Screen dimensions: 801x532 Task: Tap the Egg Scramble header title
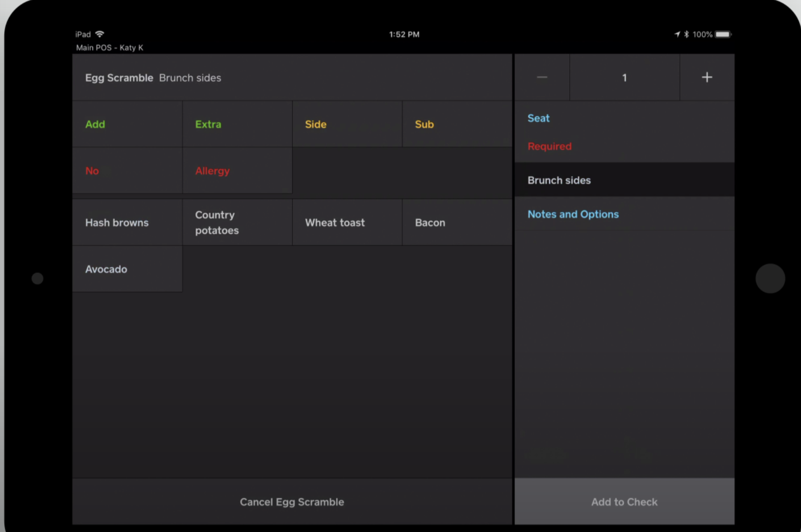coord(119,78)
